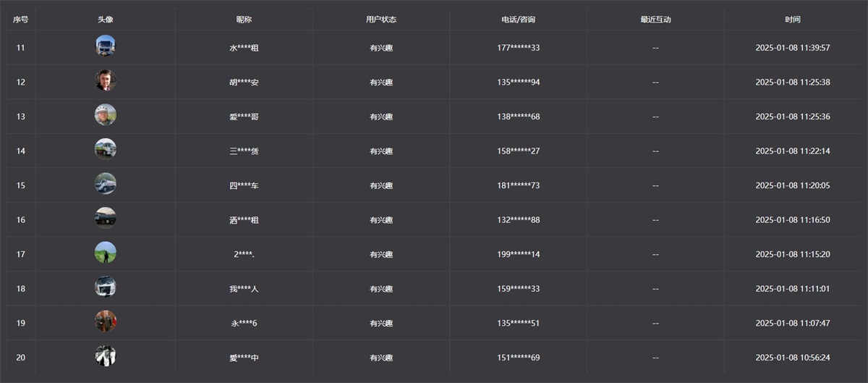This screenshot has height=383, width=868.
Task: Select the truck avatar in row 14
Action: pyautogui.click(x=106, y=149)
